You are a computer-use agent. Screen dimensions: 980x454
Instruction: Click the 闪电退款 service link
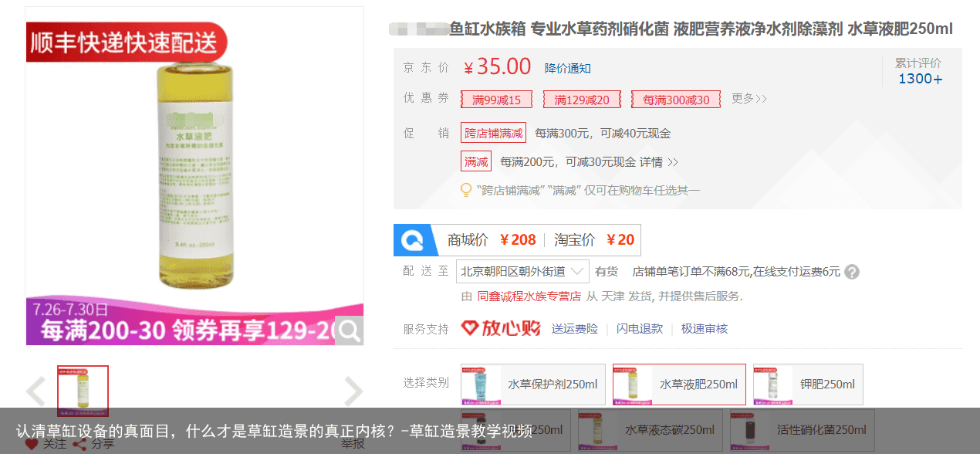[640, 328]
